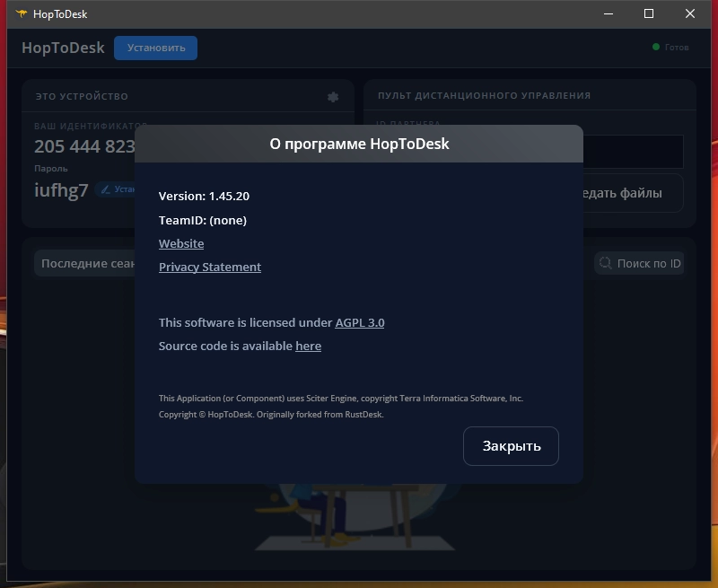
Task: Close the About dialog with Закрыть
Action: tap(511, 446)
